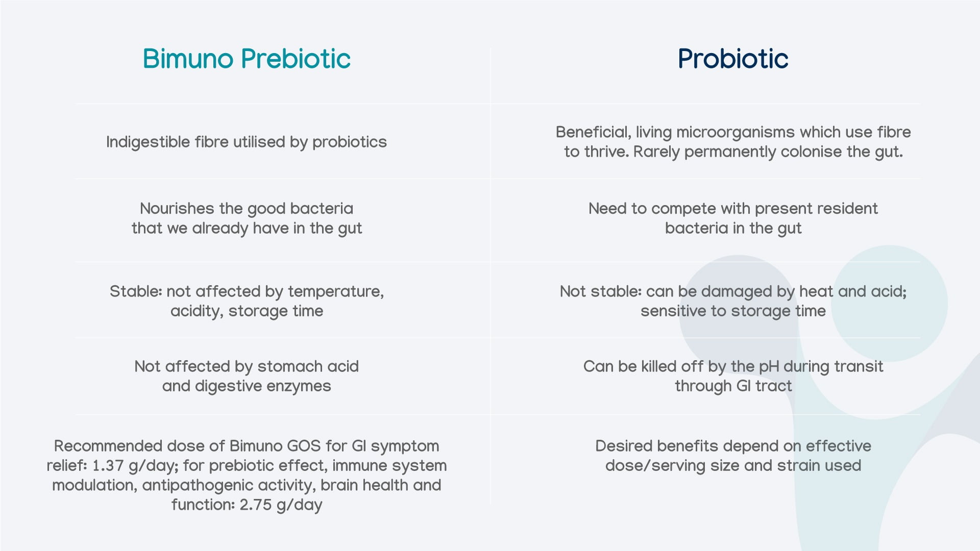The width and height of the screenshot is (980, 551).
Task: Click the Probiotic column heading
Action: [733, 59]
